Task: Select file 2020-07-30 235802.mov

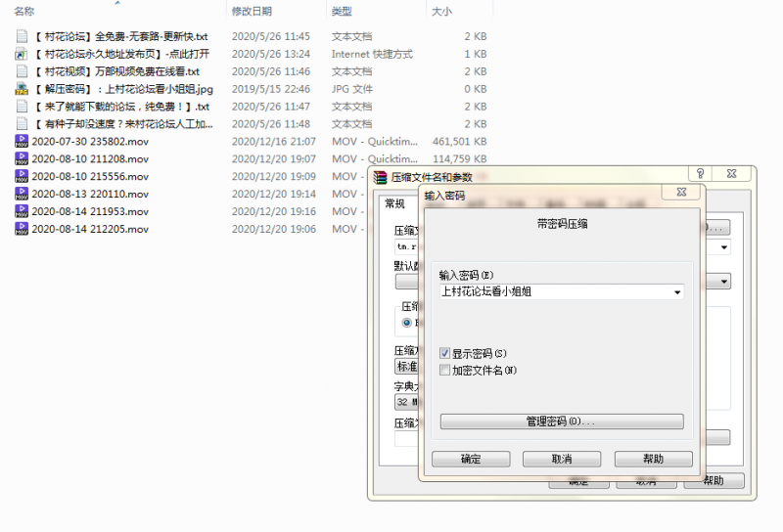Action: coord(90,141)
